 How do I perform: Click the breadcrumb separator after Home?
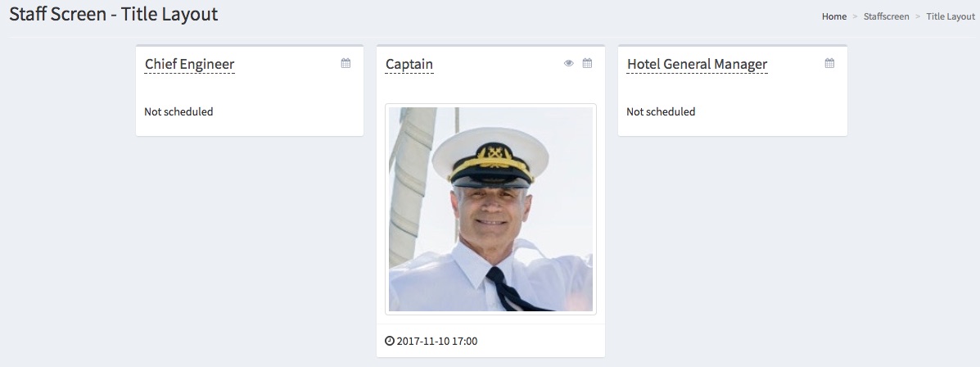pos(856,16)
